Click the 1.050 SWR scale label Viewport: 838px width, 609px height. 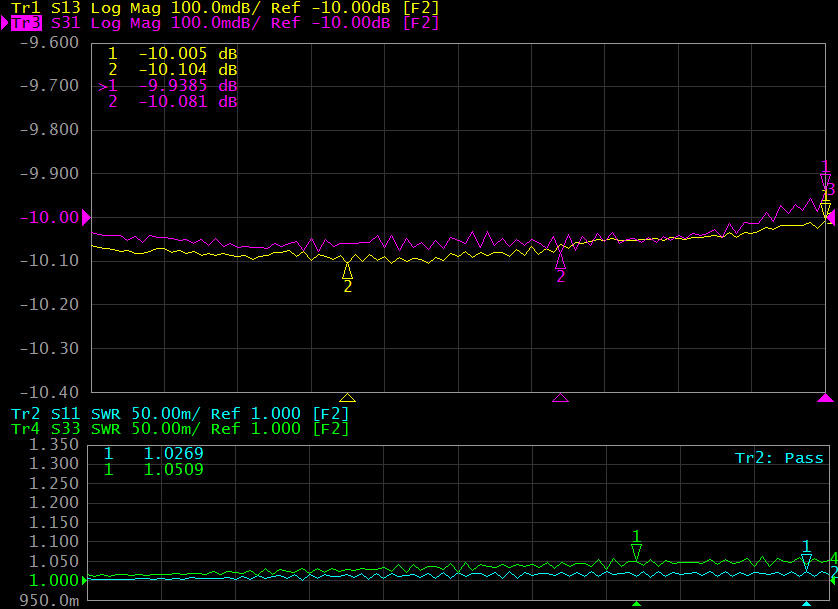coord(53,561)
